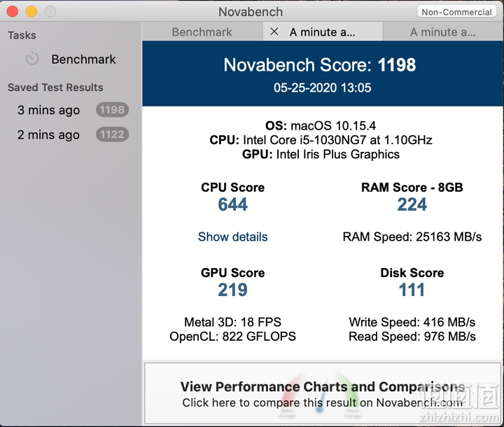Click the CPU Intel Core i5-1030NG7 line
The height and width of the screenshot is (427, 504).
321,140
